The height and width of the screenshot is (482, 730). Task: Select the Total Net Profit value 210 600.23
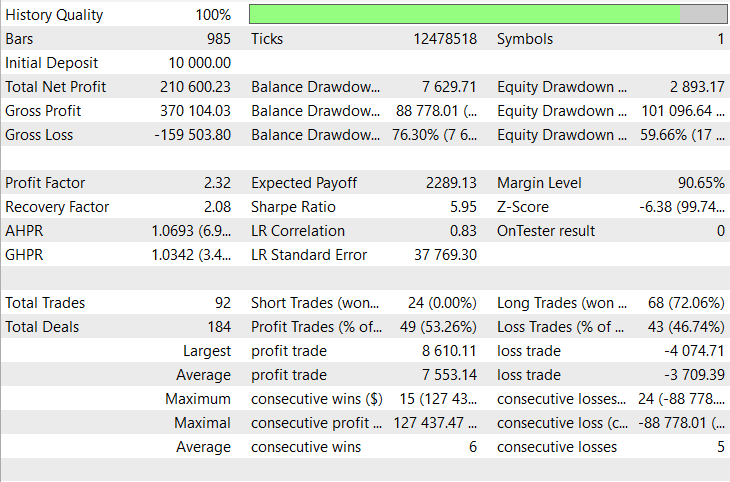pyautogui.click(x=195, y=87)
